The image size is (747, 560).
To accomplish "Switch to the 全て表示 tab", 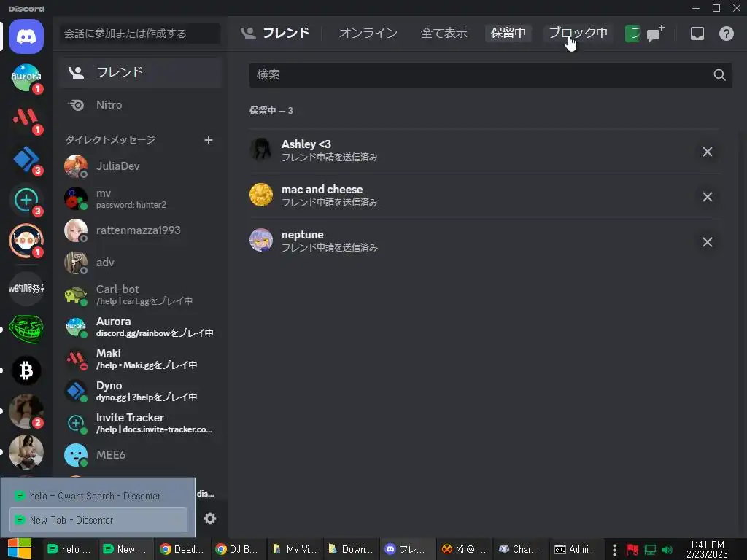I will pyautogui.click(x=444, y=33).
